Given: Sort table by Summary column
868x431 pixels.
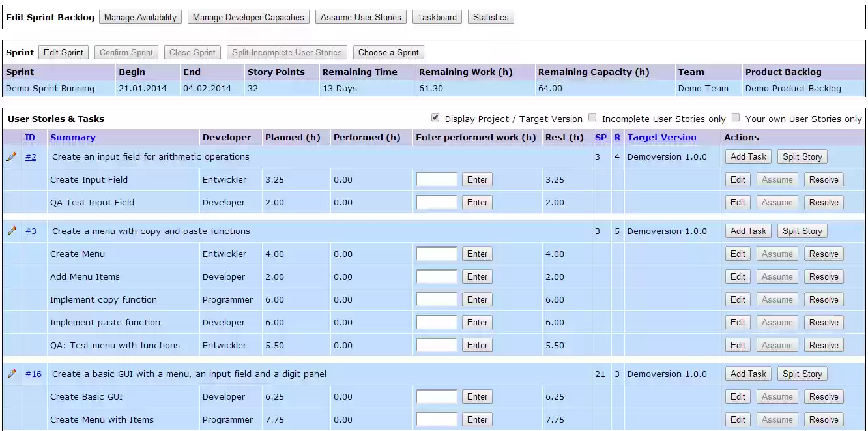Looking at the screenshot, I should point(73,137).
